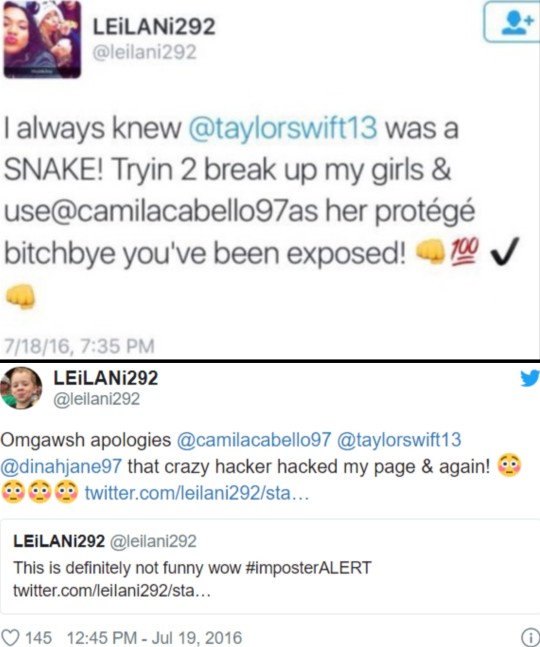This screenshot has width=540, height=647.
Task: Click the #imposterALERT hashtag
Action: coord(308,568)
